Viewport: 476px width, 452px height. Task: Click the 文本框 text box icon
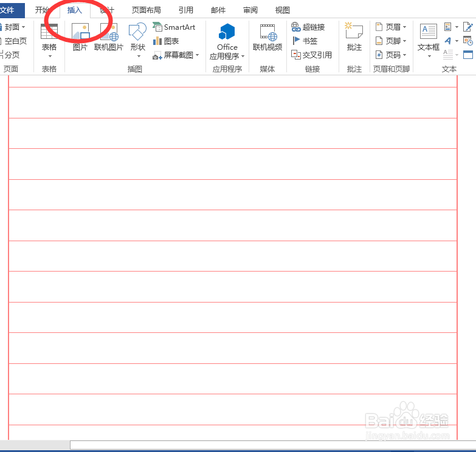(x=429, y=31)
